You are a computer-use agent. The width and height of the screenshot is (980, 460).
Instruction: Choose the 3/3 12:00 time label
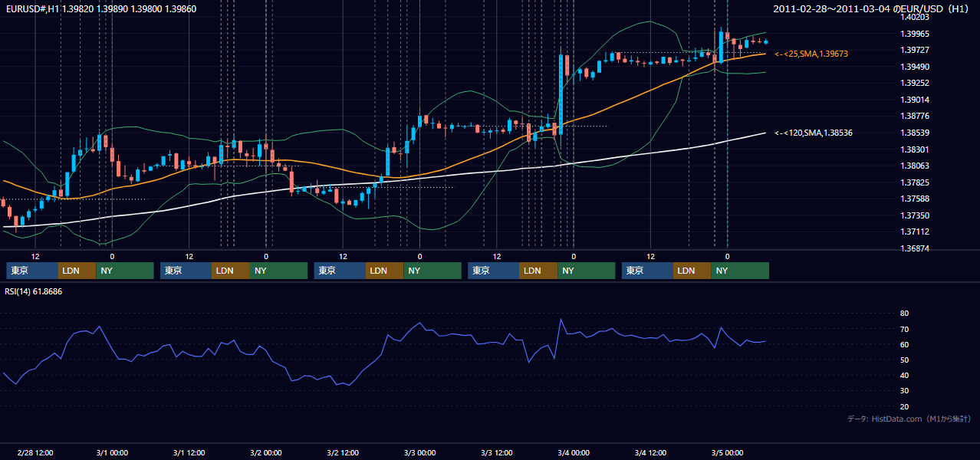click(x=496, y=452)
